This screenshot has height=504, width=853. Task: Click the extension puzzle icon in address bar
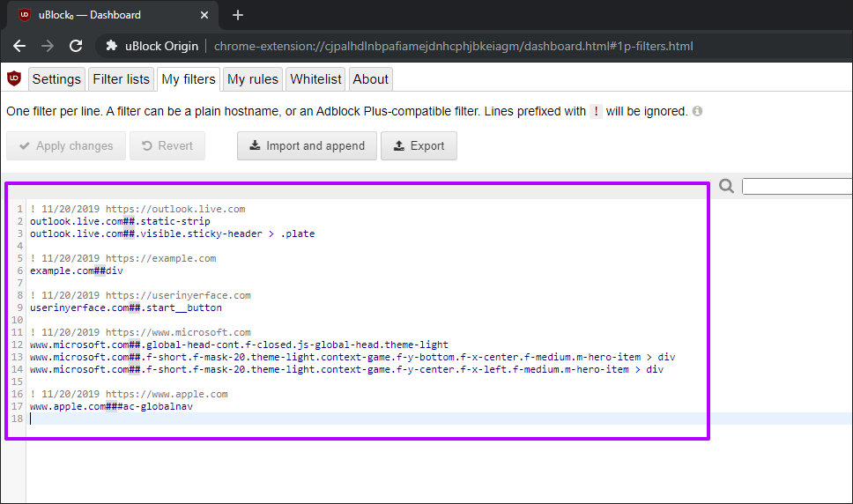[111, 46]
